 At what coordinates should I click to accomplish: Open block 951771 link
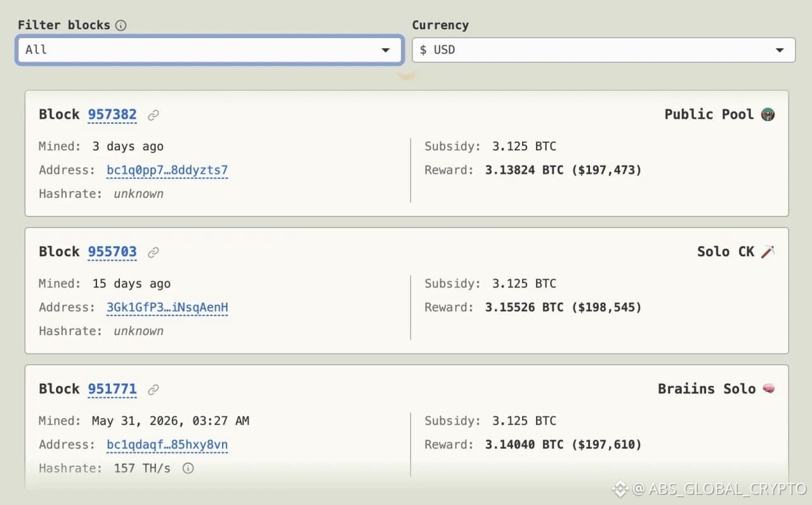[x=112, y=388]
